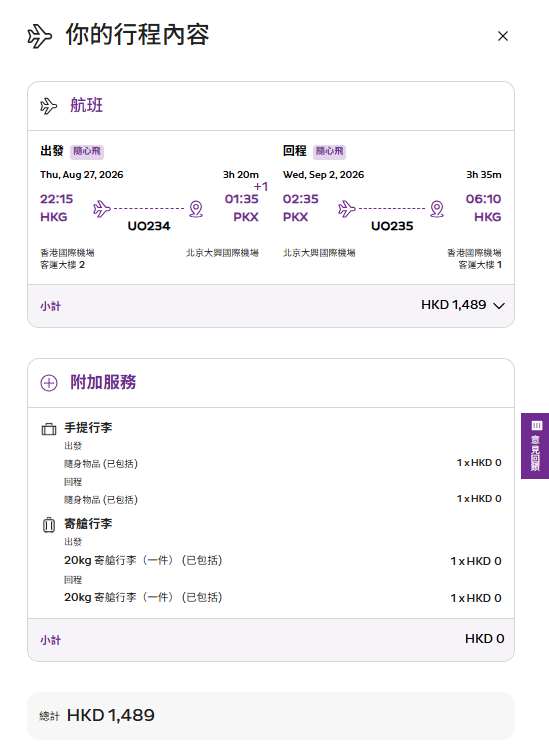Viewport: 549px width, 747px height.
Task: Click the airplane icon next to 航班 heading
Action: [48, 106]
